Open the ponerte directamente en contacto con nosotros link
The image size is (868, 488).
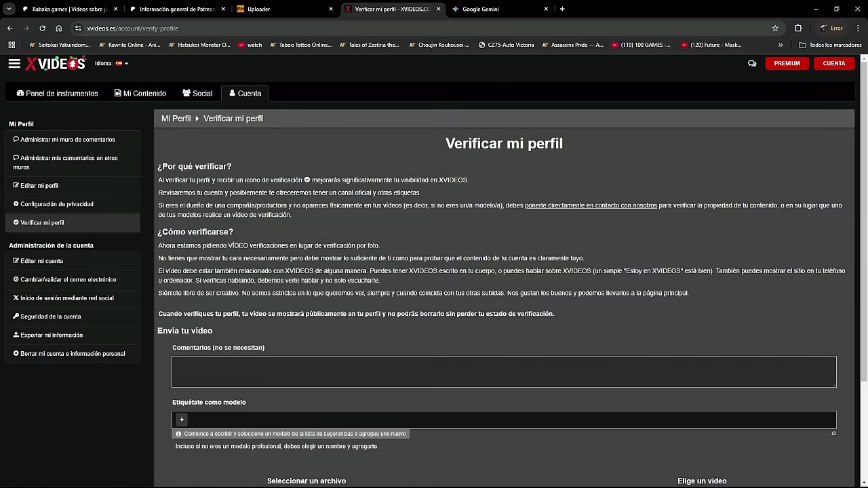tap(591, 205)
